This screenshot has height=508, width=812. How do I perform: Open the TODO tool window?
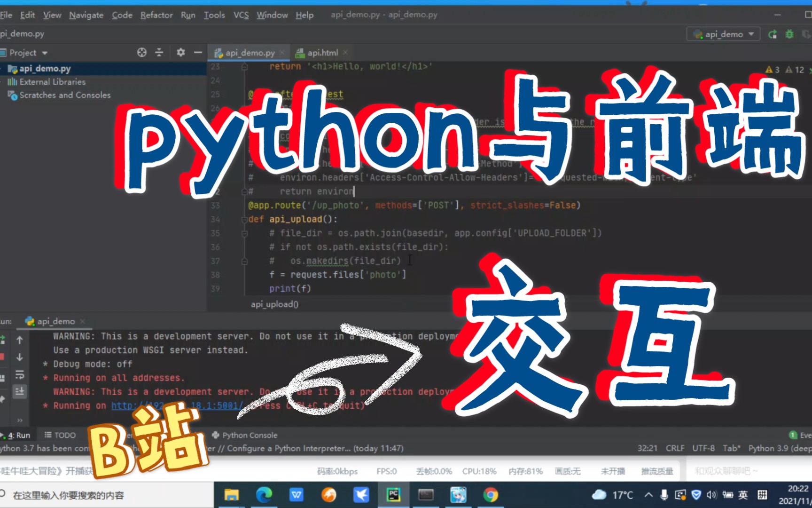tap(60, 435)
